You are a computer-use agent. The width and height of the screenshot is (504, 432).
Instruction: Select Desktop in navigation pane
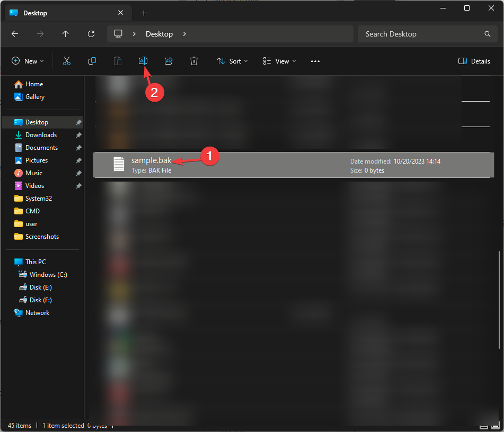coord(42,122)
